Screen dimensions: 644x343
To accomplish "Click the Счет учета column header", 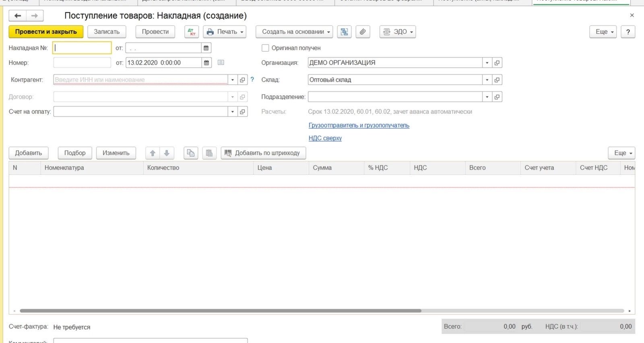I will (548, 168).
